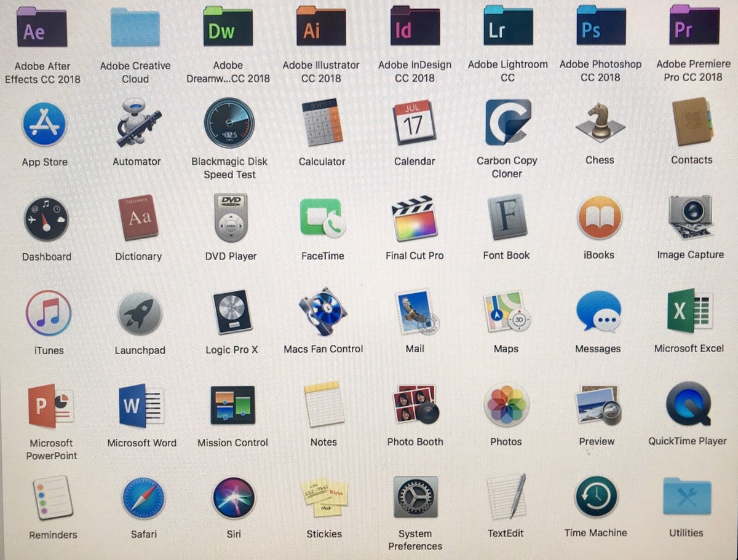
Task: Open the Chess knight icon
Action: click(600, 122)
